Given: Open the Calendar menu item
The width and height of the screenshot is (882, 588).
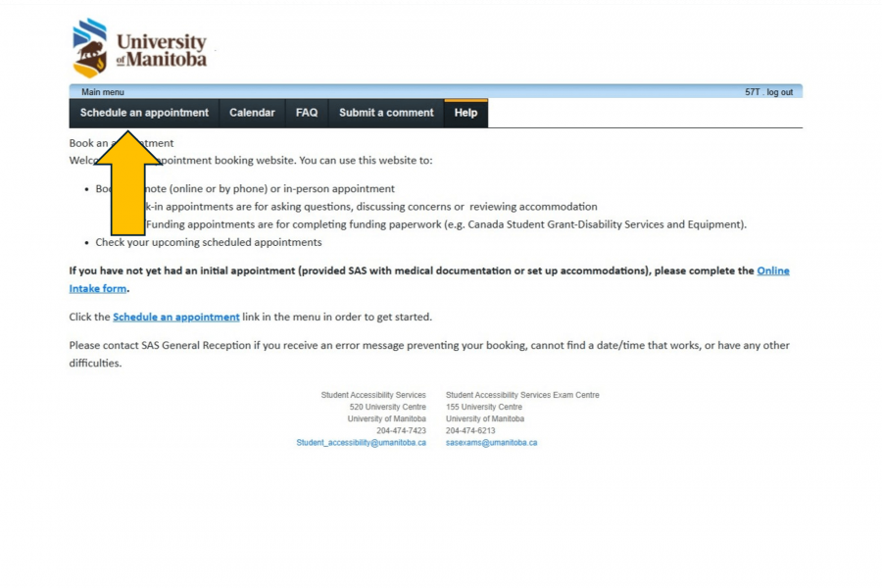Looking at the screenshot, I should pos(252,113).
